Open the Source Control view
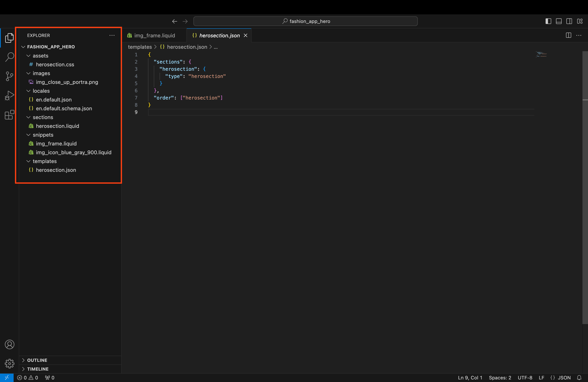588x382 pixels. [x=9, y=76]
